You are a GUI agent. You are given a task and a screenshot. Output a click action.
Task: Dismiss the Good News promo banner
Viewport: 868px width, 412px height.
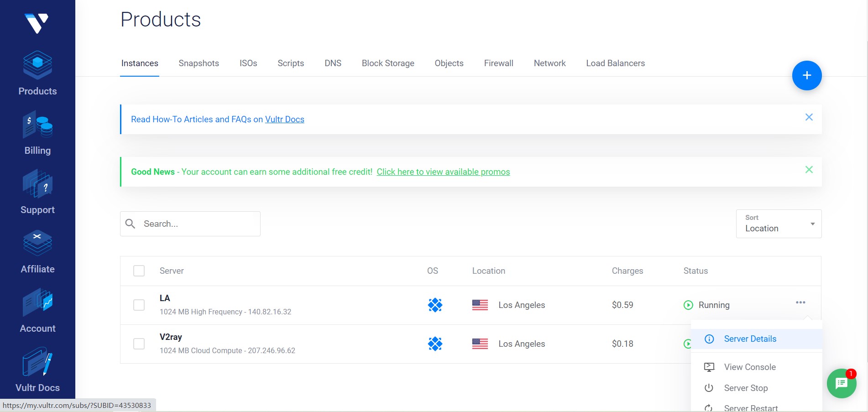(809, 170)
